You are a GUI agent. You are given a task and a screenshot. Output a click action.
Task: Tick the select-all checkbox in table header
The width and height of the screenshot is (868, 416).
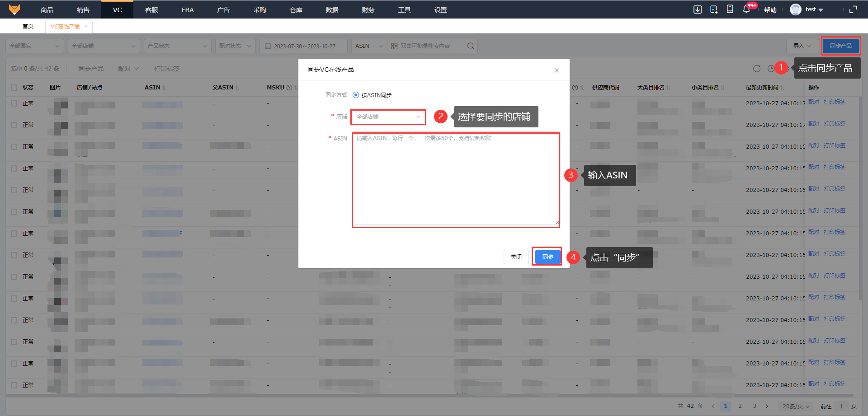coord(14,88)
